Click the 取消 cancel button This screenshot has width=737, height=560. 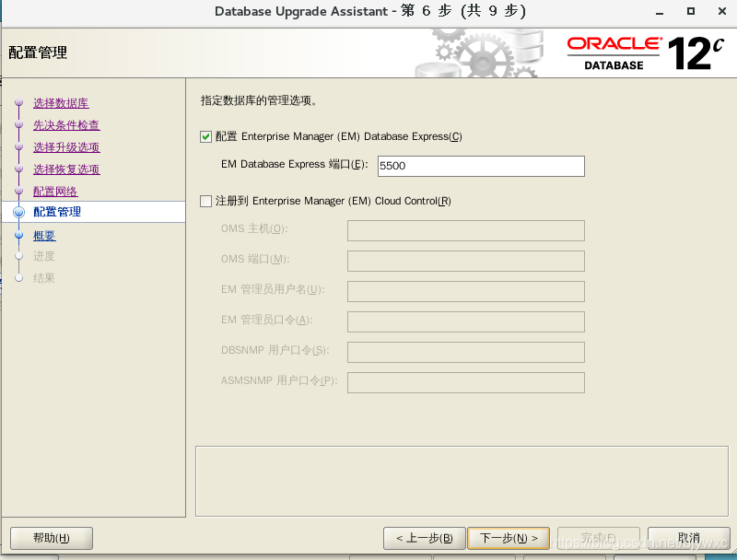click(688, 538)
